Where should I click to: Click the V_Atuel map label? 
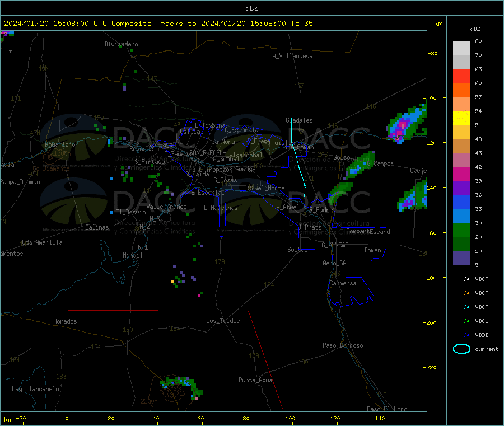point(288,207)
